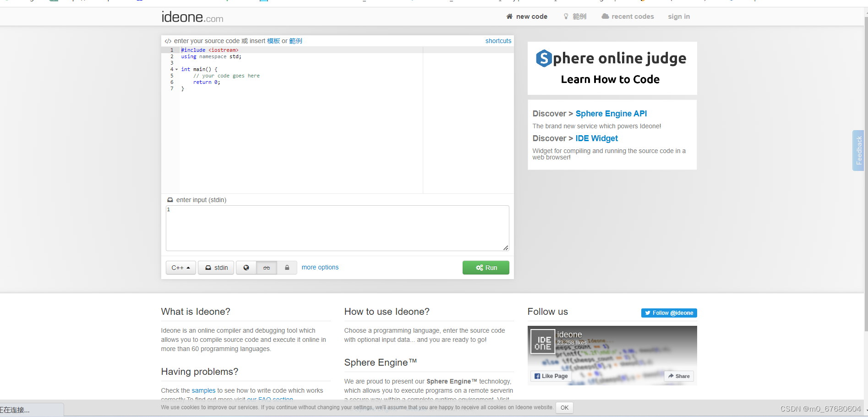Click the stdin tray icon beside 'enter input'
This screenshot has width=868, height=417.
(170, 200)
